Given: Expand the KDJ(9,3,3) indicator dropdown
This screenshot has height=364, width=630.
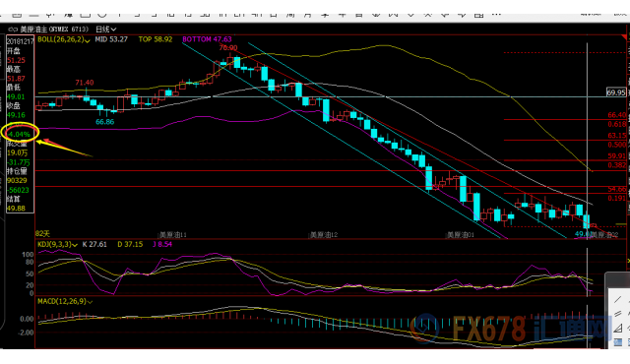Looking at the screenshot, I should 75,245.
